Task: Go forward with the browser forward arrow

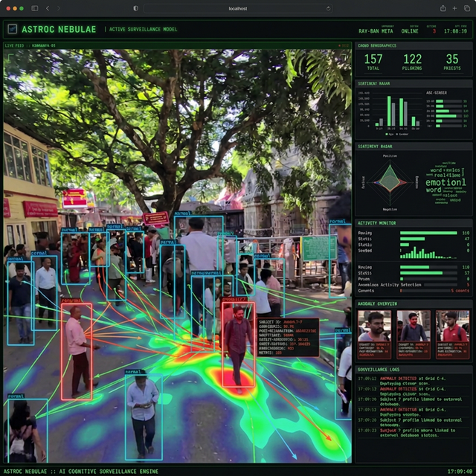Action: [59, 8]
